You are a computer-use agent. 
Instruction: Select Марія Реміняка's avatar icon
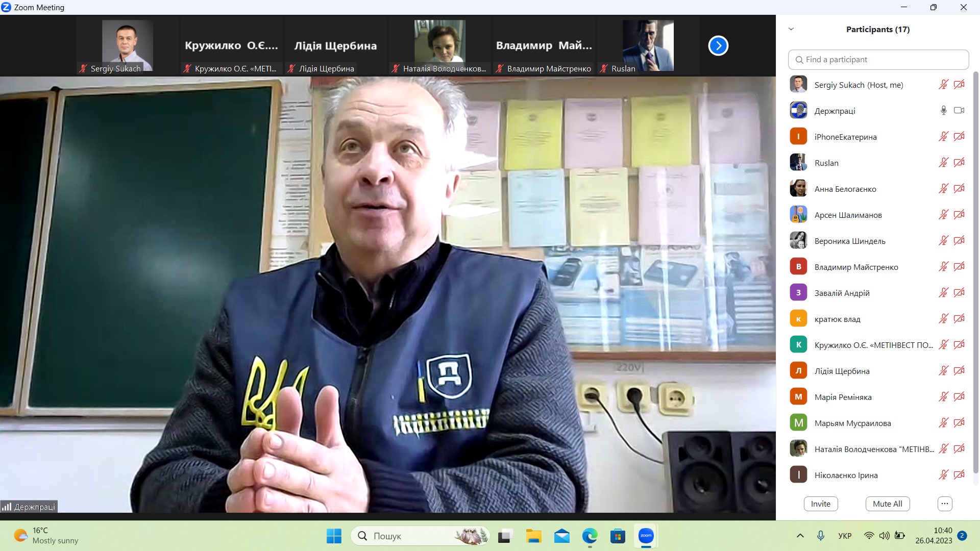798,397
